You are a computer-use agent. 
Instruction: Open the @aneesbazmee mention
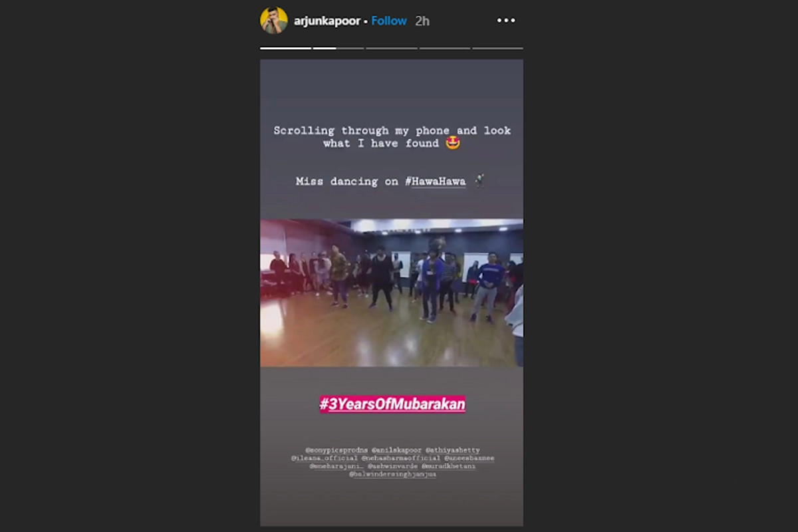tap(469, 458)
